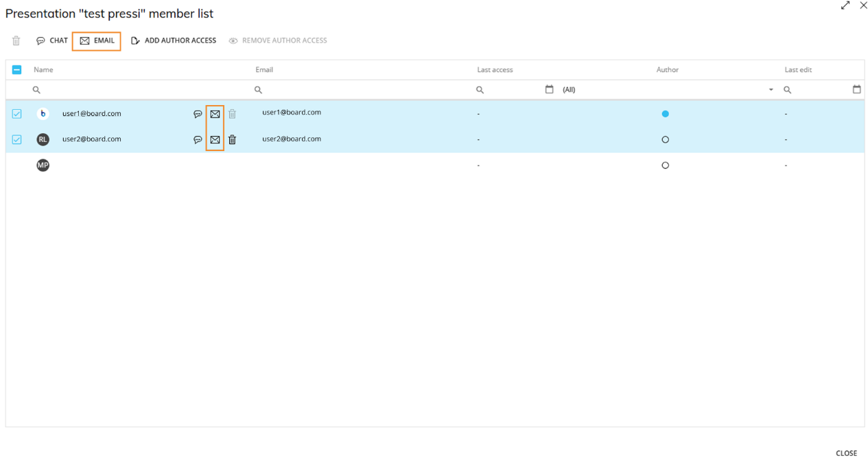Sort by the Author column header

click(667, 70)
